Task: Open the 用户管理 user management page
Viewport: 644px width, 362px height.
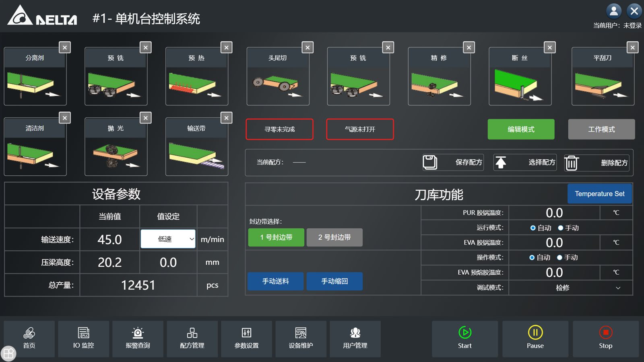Action: tap(355, 339)
